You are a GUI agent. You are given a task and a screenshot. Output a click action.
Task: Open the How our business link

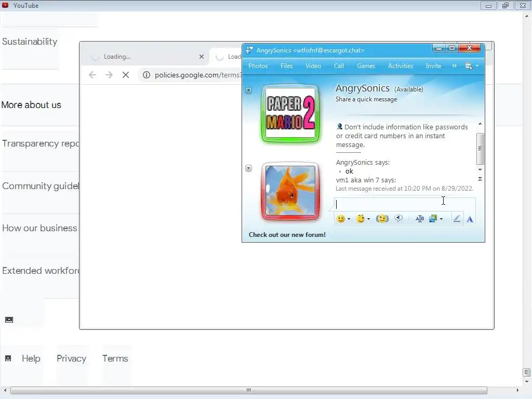tap(39, 228)
